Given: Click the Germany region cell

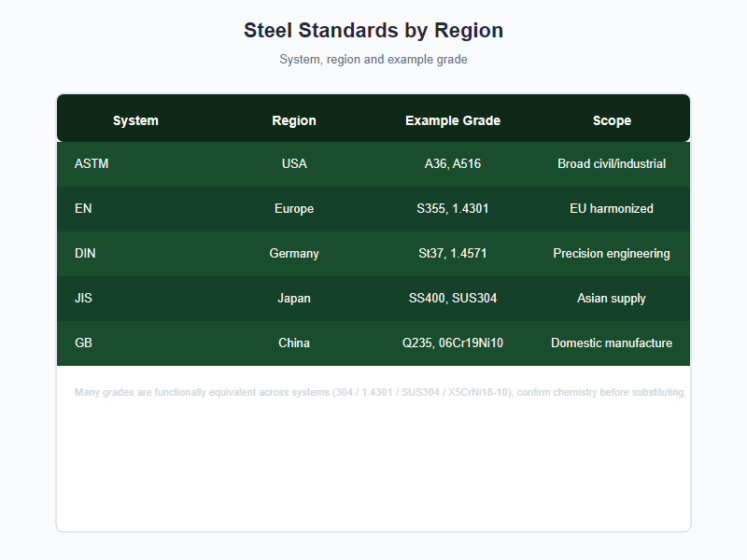Looking at the screenshot, I should (x=294, y=253).
